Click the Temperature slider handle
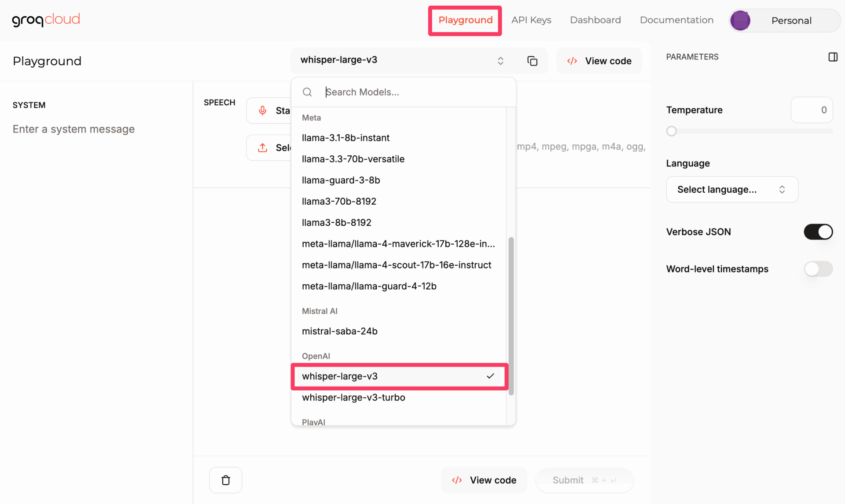Screen dimensions: 845x504 671,131
